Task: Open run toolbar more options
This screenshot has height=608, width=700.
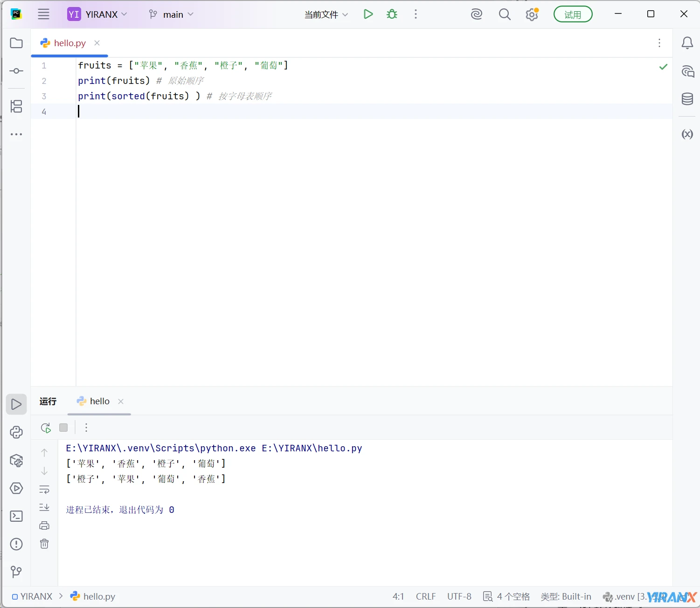Action: point(86,428)
